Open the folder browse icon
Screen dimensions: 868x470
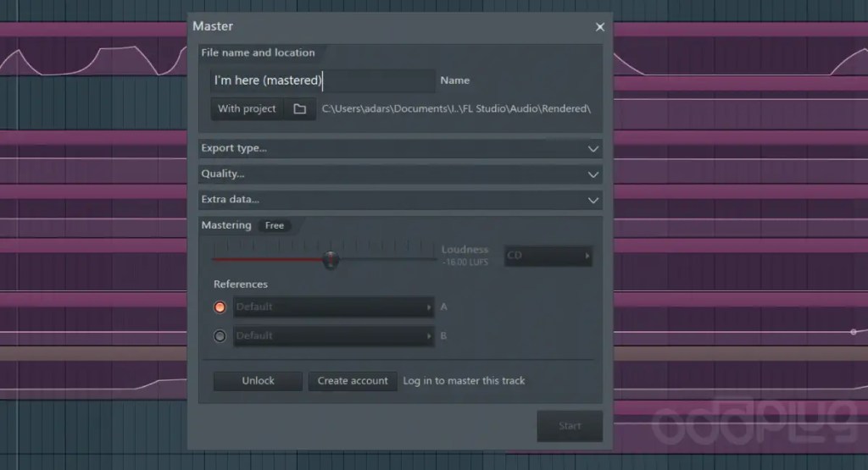pos(299,109)
